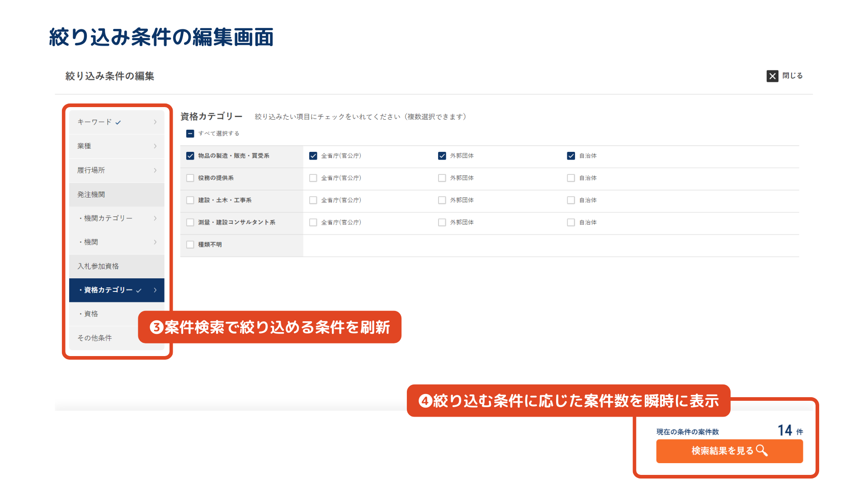Screen dimensions: 868x488
Task: Check 自治体 in 測量・建設コンサルタント系 row
Action: point(571,222)
